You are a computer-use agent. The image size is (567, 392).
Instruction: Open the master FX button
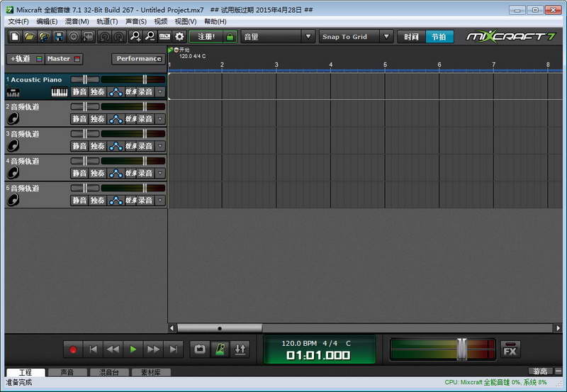click(510, 349)
